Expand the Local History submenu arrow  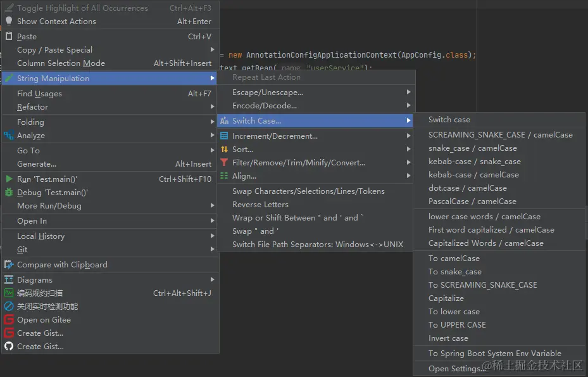(x=212, y=236)
